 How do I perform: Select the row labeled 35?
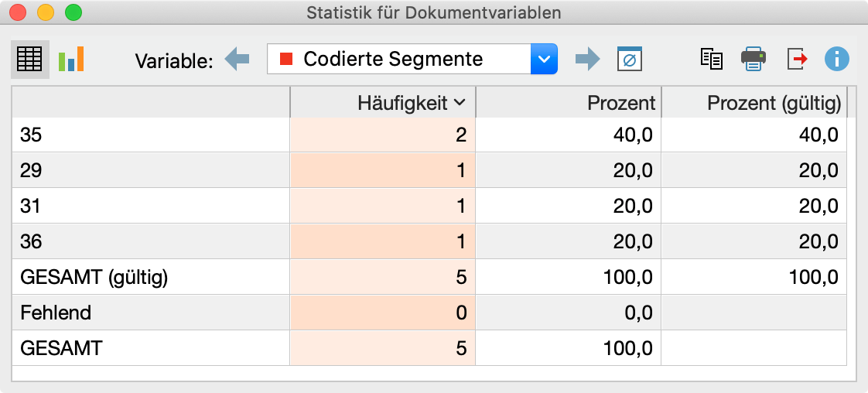(429, 135)
